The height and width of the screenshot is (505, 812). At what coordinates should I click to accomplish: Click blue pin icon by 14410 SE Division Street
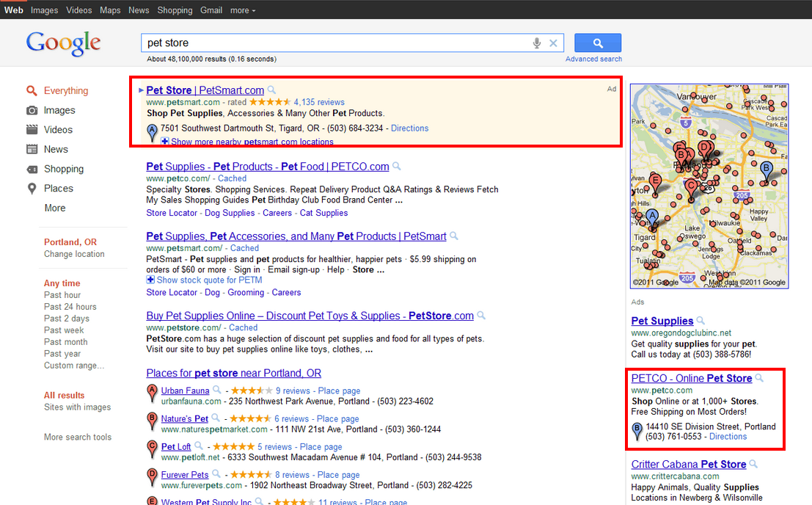coord(637,431)
